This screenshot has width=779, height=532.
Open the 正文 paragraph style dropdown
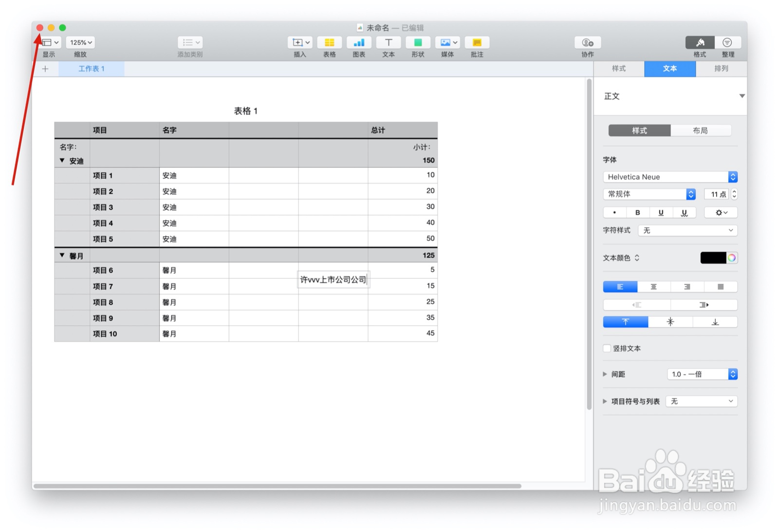tap(742, 96)
